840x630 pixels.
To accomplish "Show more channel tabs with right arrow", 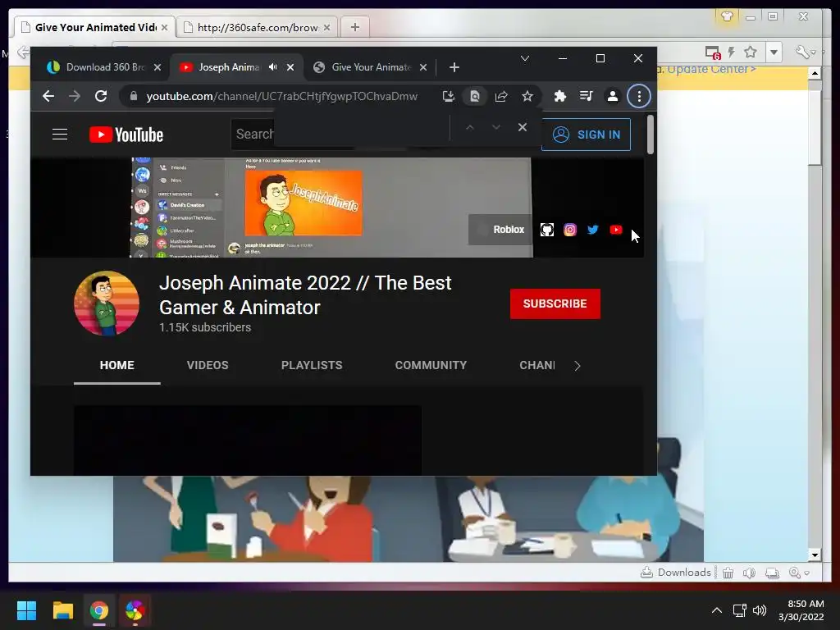I will click(577, 366).
